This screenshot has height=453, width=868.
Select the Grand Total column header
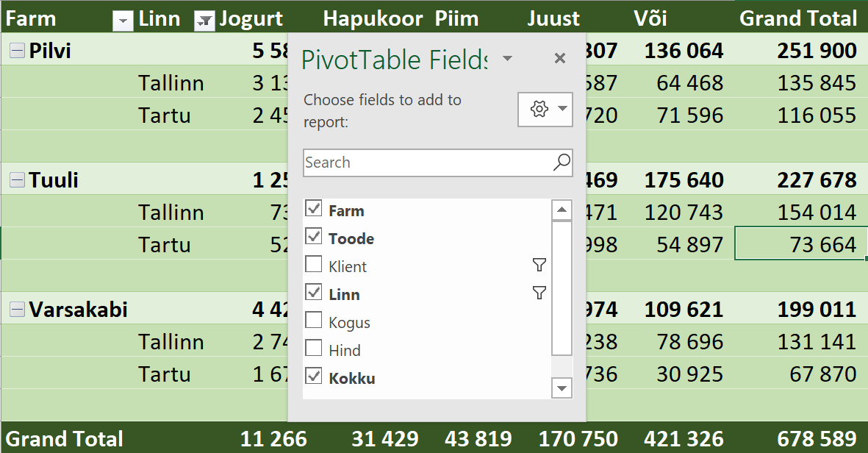798,18
